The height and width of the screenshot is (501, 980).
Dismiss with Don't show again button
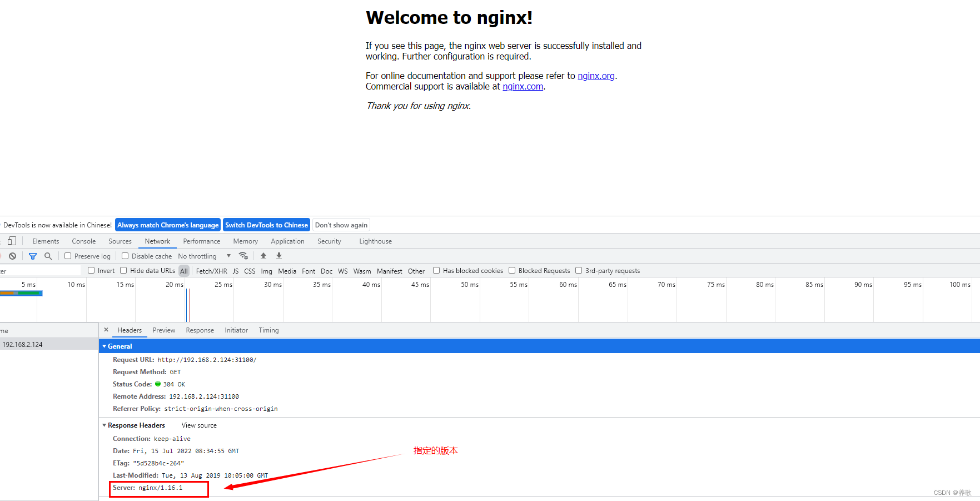pyautogui.click(x=341, y=225)
